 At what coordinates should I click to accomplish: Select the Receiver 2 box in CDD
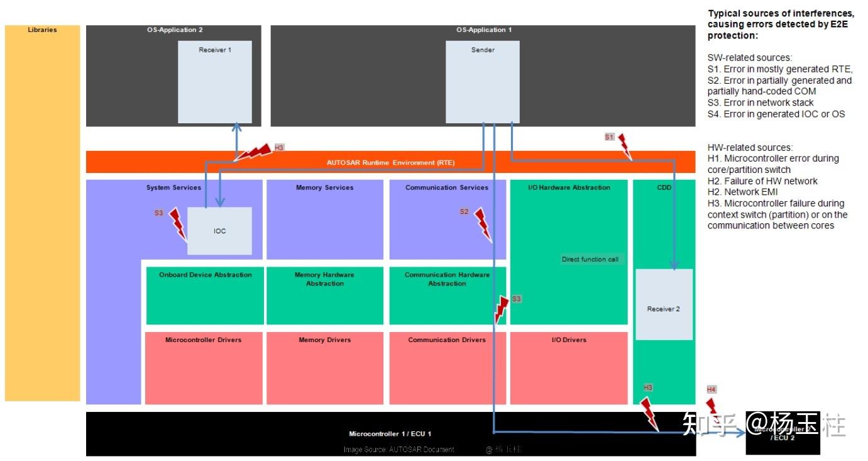pyautogui.click(x=664, y=304)
